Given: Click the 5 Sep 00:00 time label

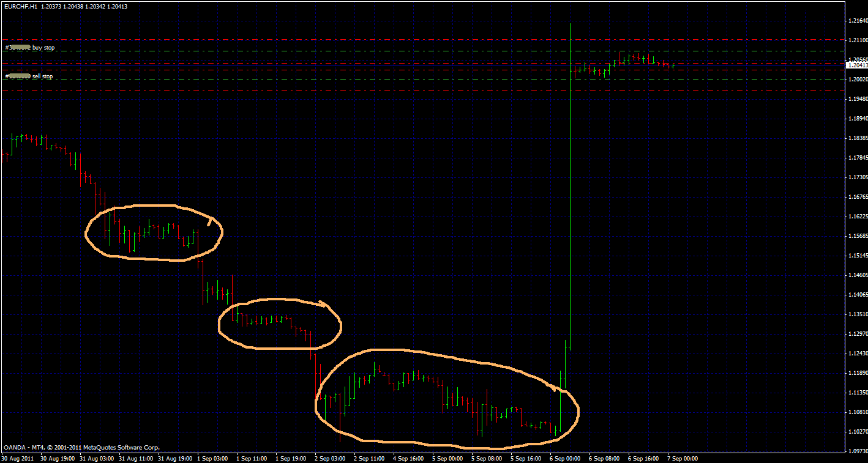Looking at the screenshot, I should pos(448,458).
